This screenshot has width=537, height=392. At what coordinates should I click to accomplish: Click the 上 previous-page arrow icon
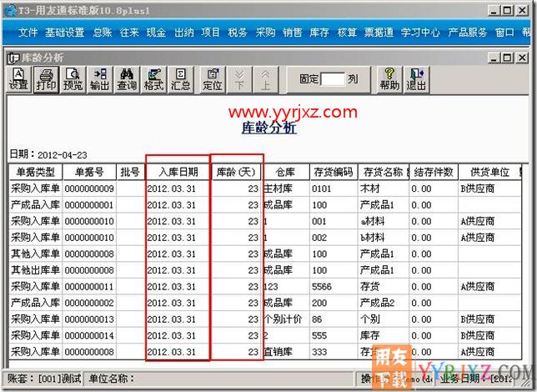pos(265,79)
